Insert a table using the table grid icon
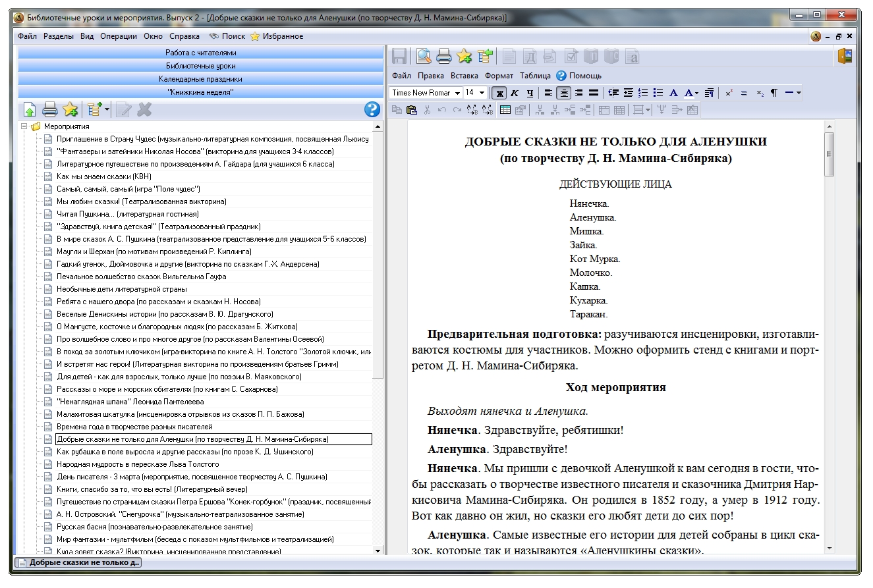The image size is (873, 588). tap(505, 110)
